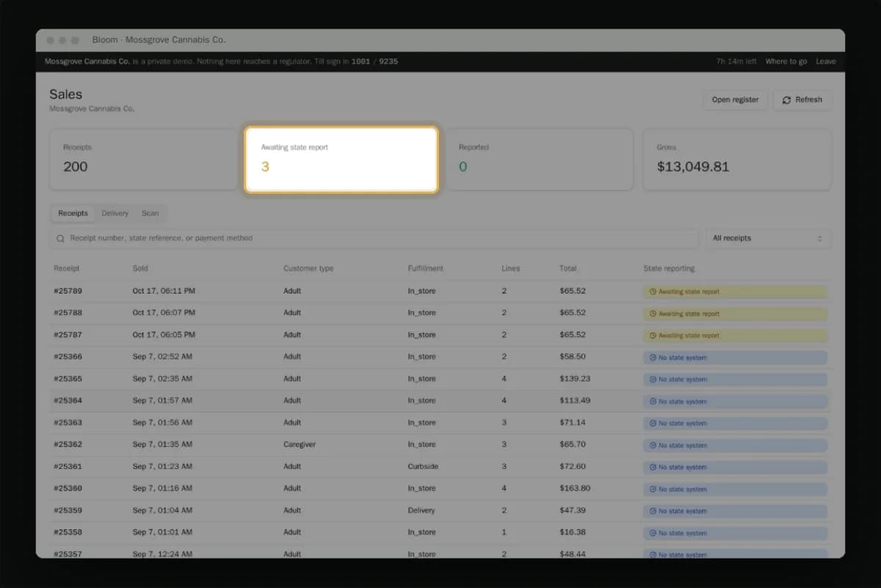The height and width of the screenshot is (588, 881).
Task: Click the Gross $13,049.81 card
Action: point(738,160)
